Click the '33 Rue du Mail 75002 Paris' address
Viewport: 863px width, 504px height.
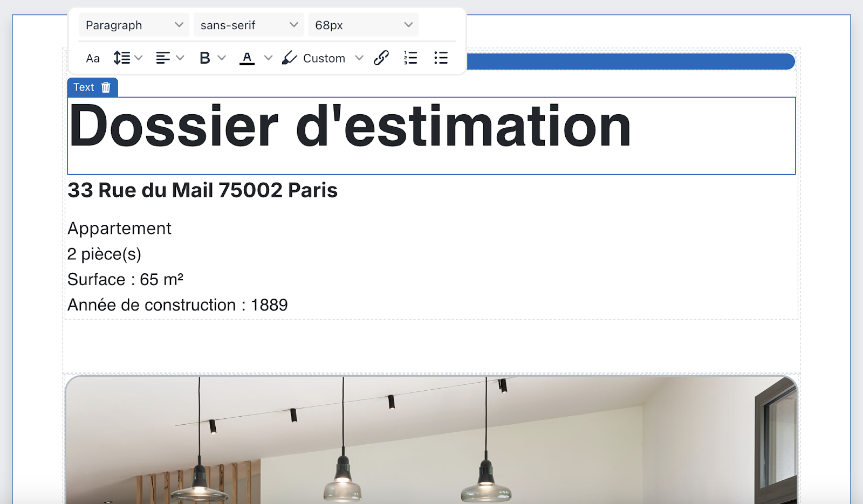(x=202, y=190)
